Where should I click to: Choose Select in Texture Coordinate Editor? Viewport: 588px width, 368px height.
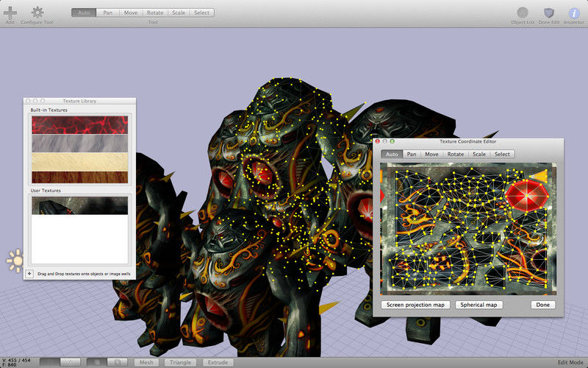[x=502, y=155]
